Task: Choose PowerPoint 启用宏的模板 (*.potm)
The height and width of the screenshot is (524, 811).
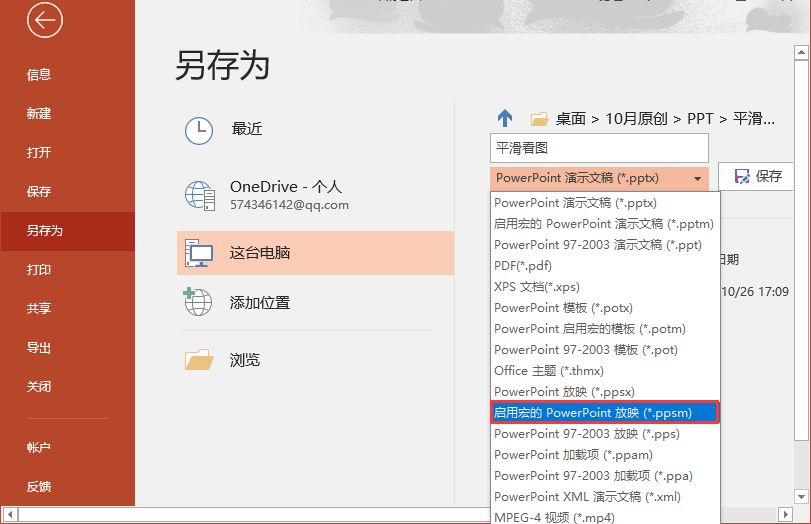Action: point(605,329)
